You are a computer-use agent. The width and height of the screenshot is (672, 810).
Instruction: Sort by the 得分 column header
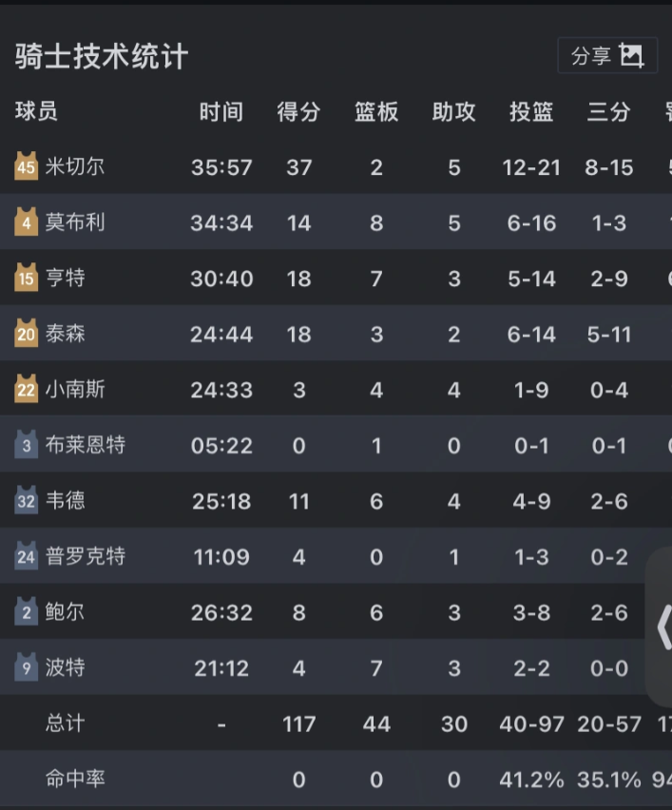[298, 112]
